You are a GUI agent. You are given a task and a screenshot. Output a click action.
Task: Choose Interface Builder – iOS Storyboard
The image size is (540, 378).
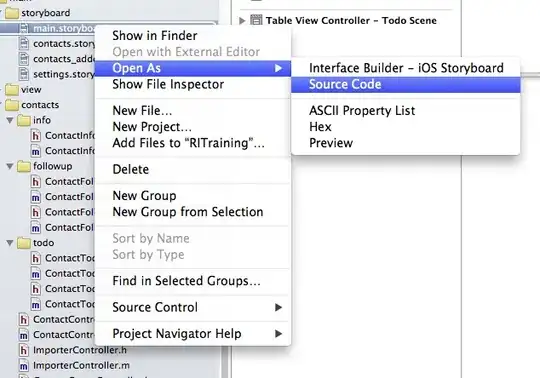(405, 68)
